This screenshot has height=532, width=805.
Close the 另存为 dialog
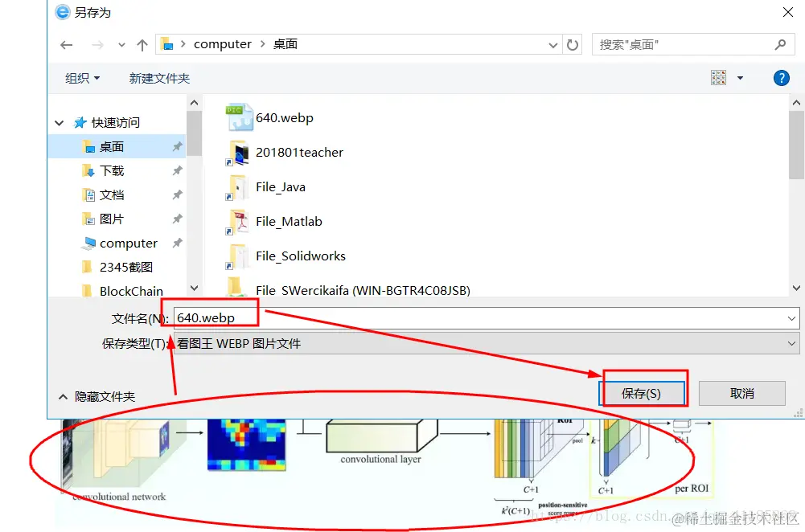pyautogui.click(x=787, y=12)
